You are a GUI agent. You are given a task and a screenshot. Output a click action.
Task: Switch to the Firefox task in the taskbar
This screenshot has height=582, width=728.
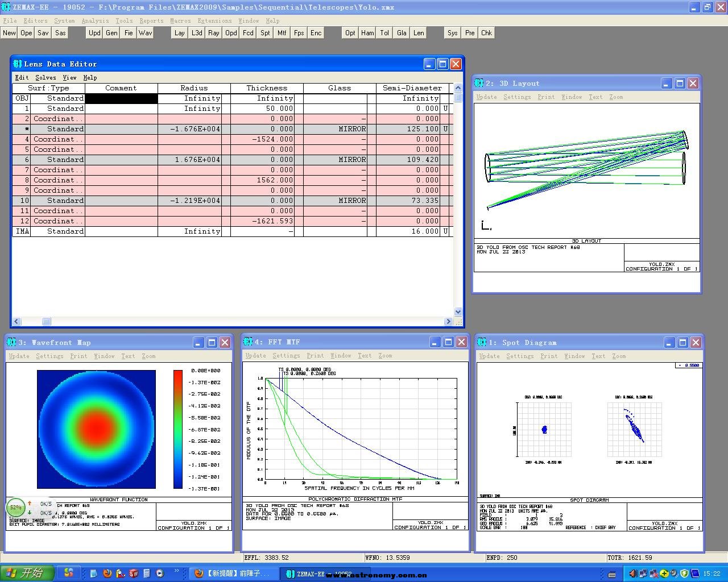tap(233, 573)
